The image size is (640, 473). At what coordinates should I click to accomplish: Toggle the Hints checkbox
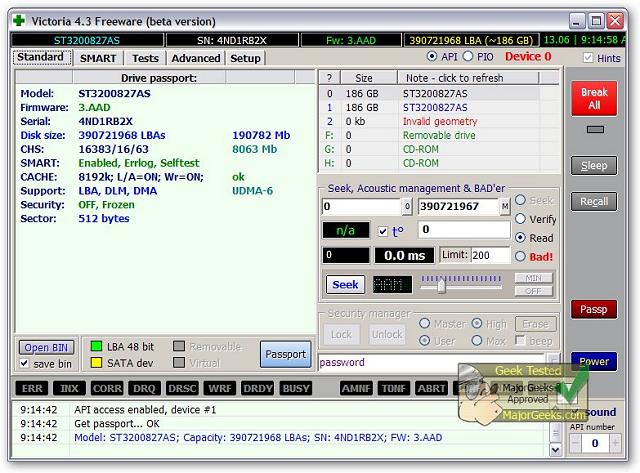(588, 58)
